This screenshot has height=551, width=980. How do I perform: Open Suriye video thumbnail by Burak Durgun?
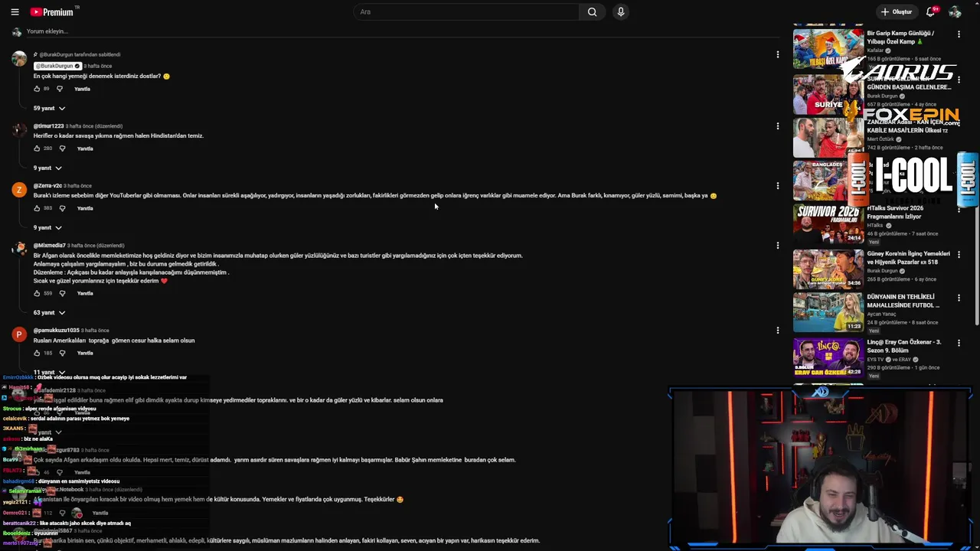tap(828, 95)
